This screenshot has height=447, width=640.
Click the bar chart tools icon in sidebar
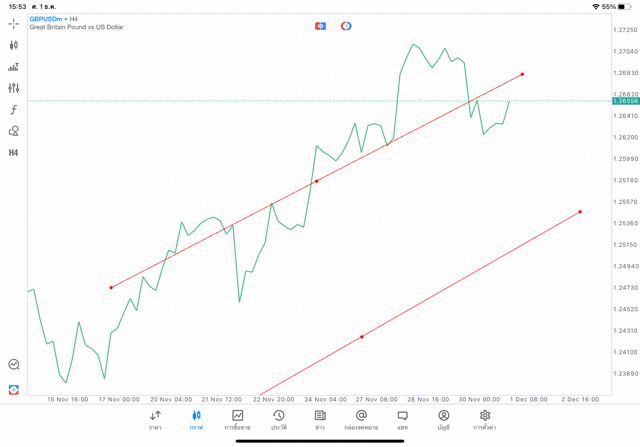pos(13,67)
